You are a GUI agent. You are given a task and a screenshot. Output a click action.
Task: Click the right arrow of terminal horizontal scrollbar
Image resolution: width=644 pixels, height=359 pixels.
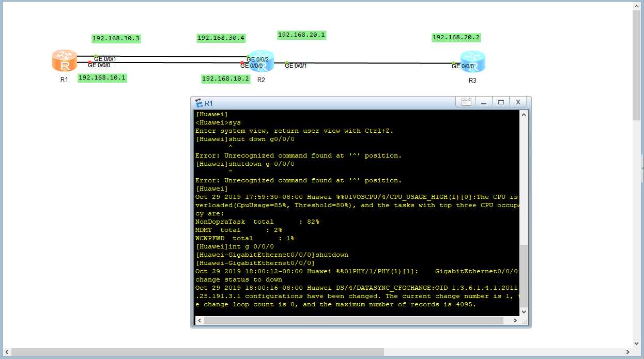[514, 321]
